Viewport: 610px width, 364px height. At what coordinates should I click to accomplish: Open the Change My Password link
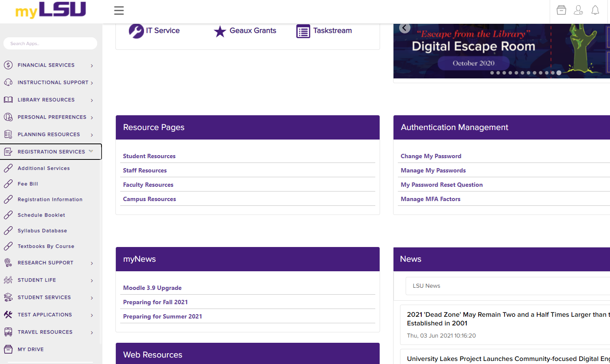(x=431, y=156)
